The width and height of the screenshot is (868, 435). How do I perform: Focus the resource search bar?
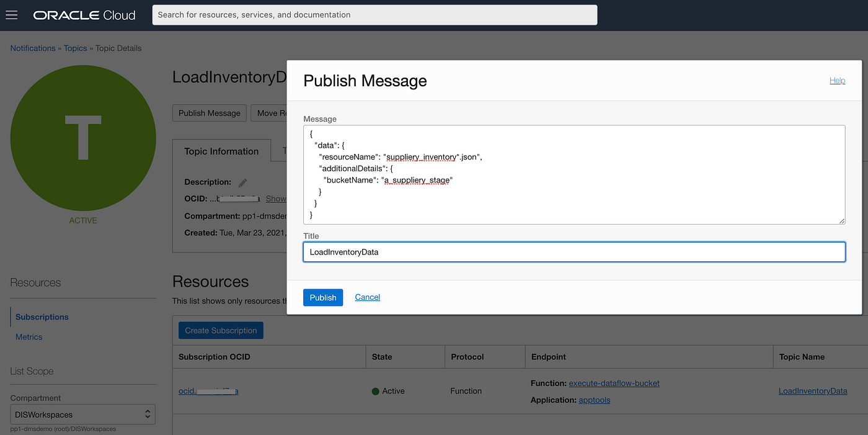[x=374, y=15]
